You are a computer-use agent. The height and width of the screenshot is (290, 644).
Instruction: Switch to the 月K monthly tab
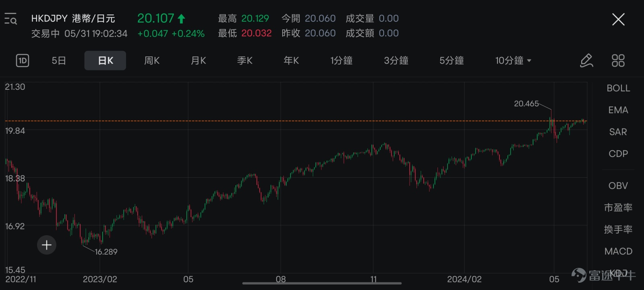point(198,60)
